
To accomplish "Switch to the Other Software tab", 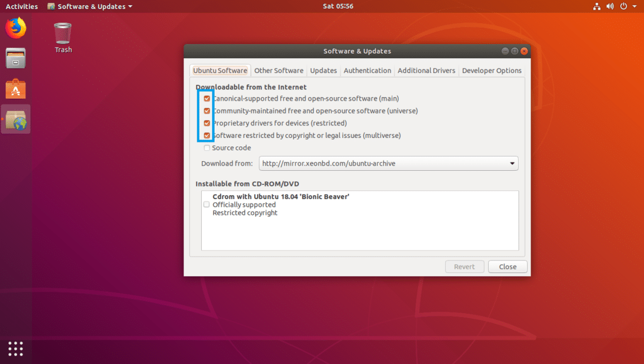I will coord(279,71).
